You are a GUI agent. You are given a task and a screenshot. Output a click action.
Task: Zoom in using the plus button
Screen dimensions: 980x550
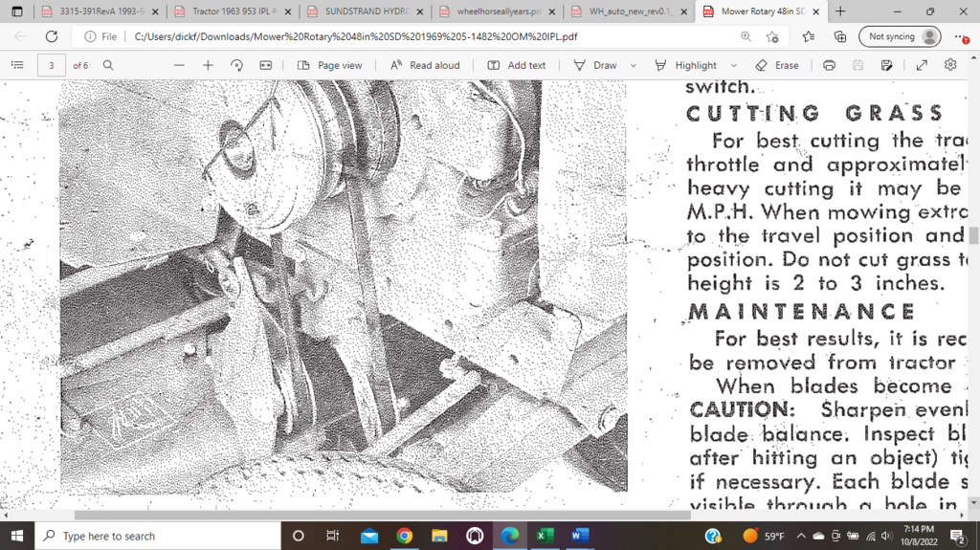(208, 65)
